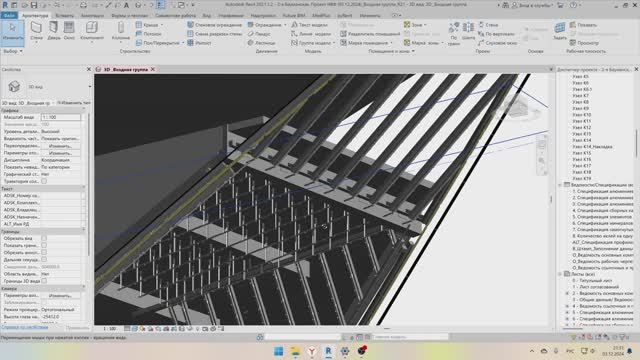Toggle the Обрезать аннотации checkbox
This screenshot has height=360, width=640.
tap(44, 252)
